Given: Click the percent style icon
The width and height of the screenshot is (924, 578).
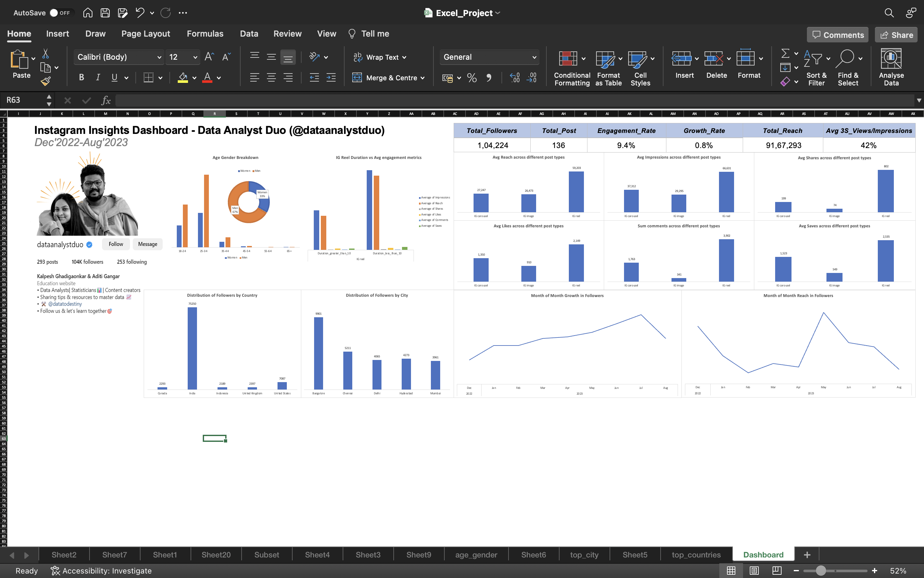Looking at the screenshot, I should [x=472, y=78].
